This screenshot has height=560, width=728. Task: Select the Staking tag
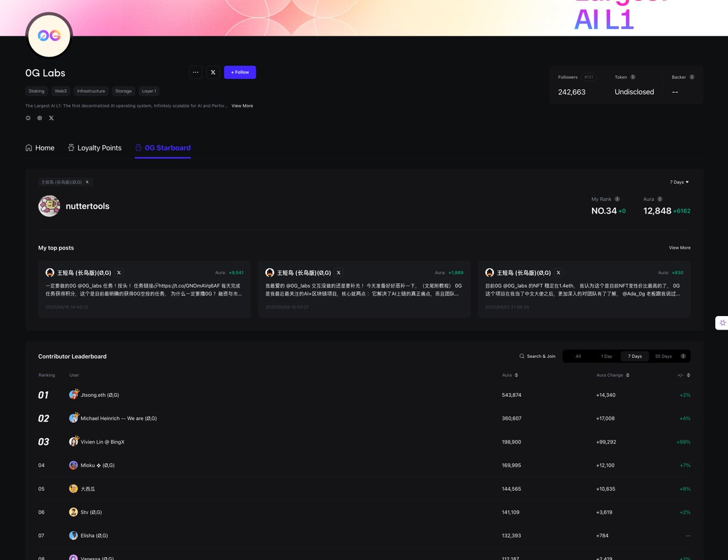[x=36, y=91]
